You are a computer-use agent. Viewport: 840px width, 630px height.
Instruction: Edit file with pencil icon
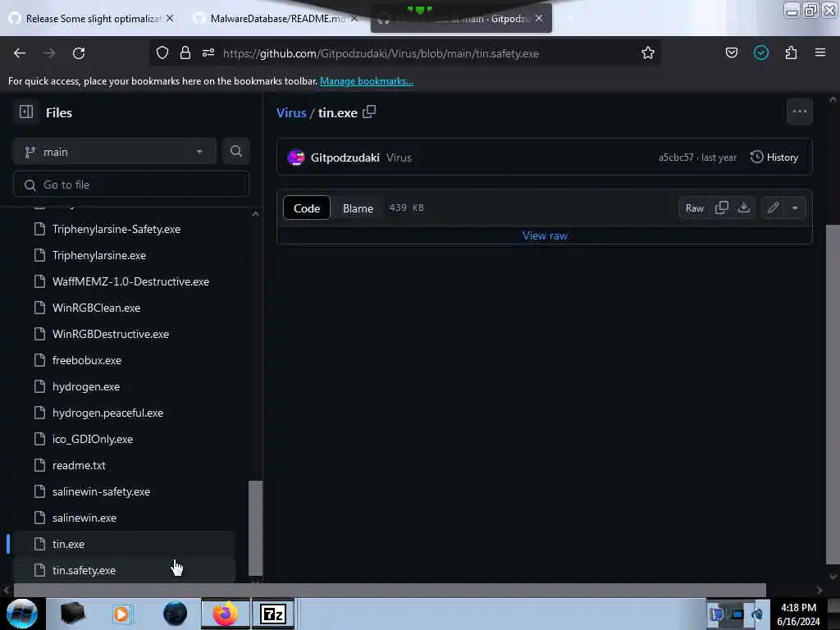pos(773,208)
